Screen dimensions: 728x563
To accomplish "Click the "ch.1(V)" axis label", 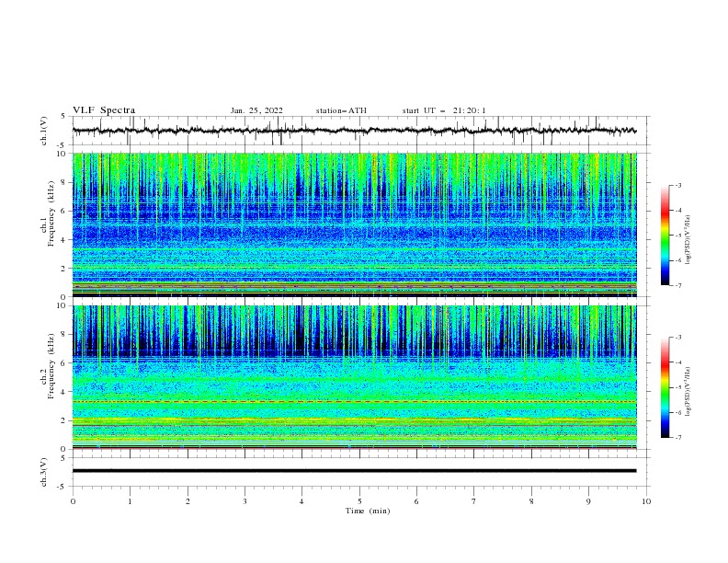I will [44, 131].
